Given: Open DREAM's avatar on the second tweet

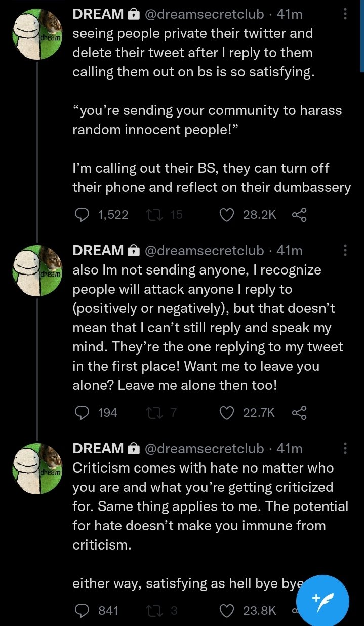Looking at the screenshot, I should click(x=36, y=269).
